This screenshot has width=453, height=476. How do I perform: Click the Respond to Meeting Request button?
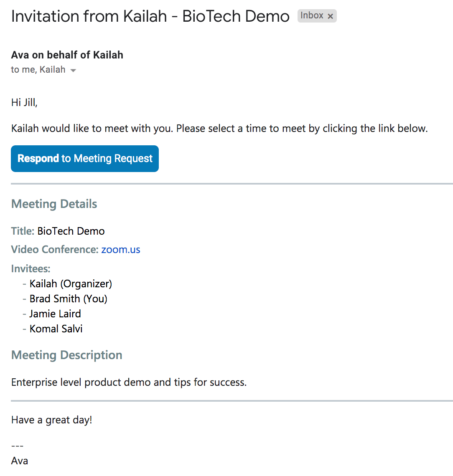coord(84,159)
